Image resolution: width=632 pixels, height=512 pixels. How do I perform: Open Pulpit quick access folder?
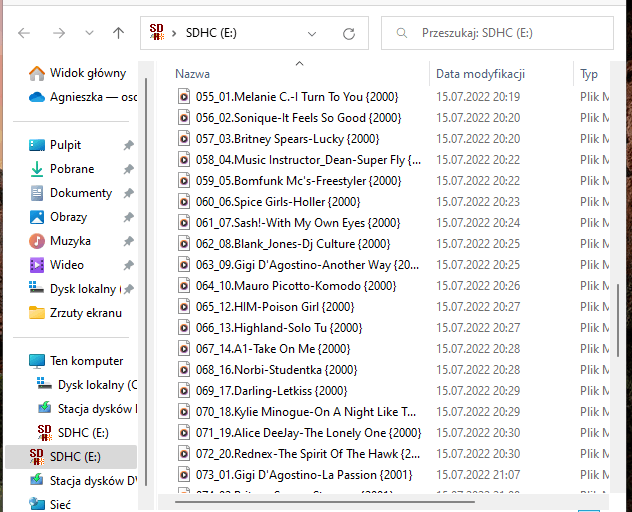tap(55, 145)
